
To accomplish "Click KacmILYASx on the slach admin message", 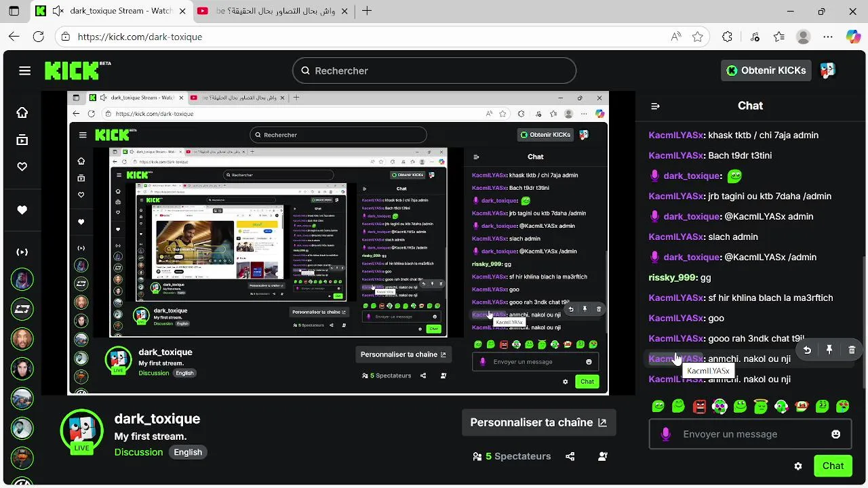I will click(x=676, y=237).
